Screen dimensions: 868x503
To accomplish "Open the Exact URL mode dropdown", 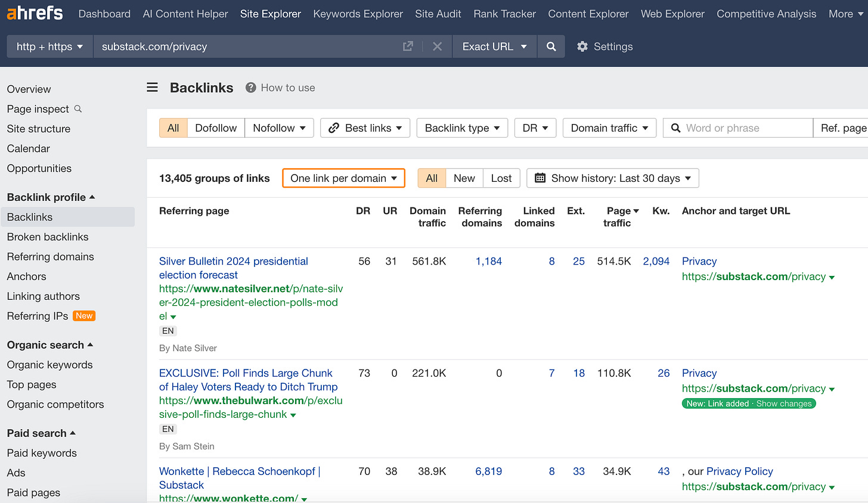I will pos(495,46).
